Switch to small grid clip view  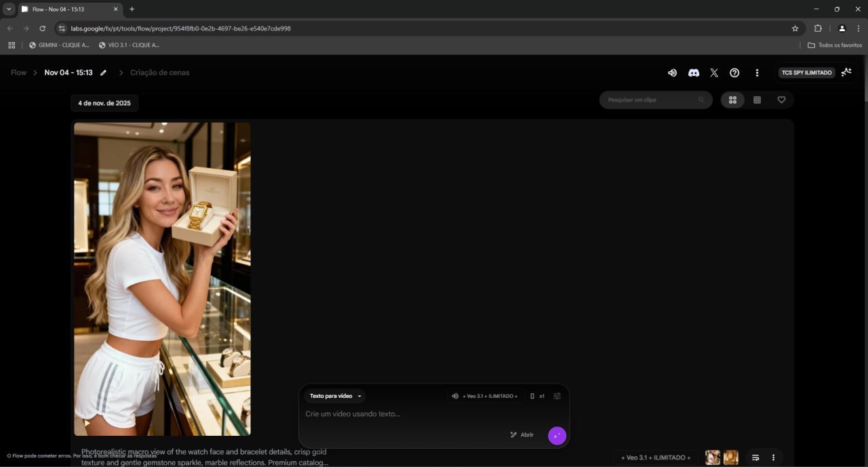757,100
